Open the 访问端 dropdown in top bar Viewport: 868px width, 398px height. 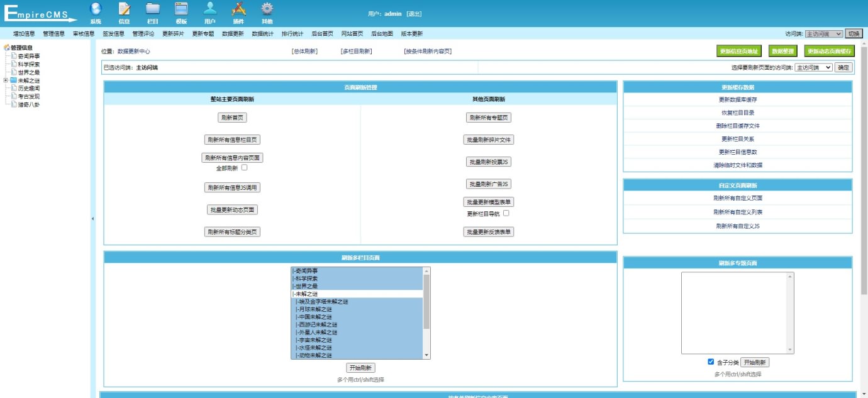pyautogui.click(x=824, y=34)
